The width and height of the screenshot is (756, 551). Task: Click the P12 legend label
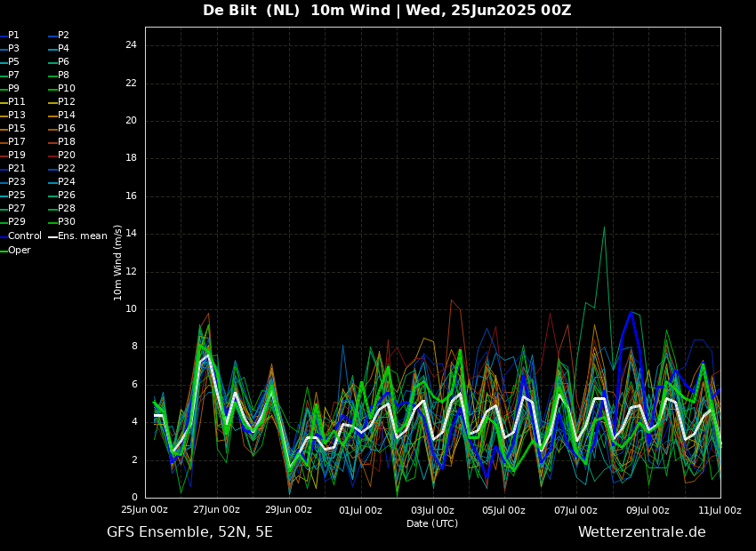[x=62, y=101]
